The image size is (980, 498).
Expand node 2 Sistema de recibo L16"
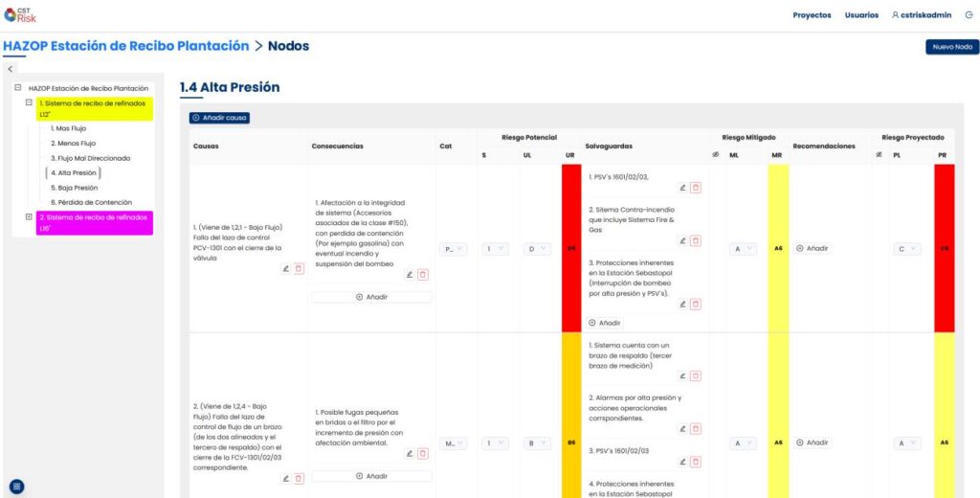click(29, 216)
